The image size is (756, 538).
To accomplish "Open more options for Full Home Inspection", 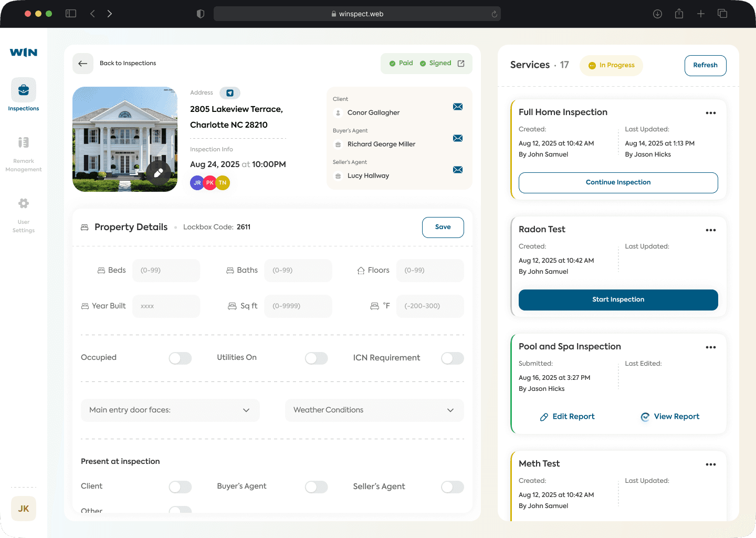I will click(711, 113).
